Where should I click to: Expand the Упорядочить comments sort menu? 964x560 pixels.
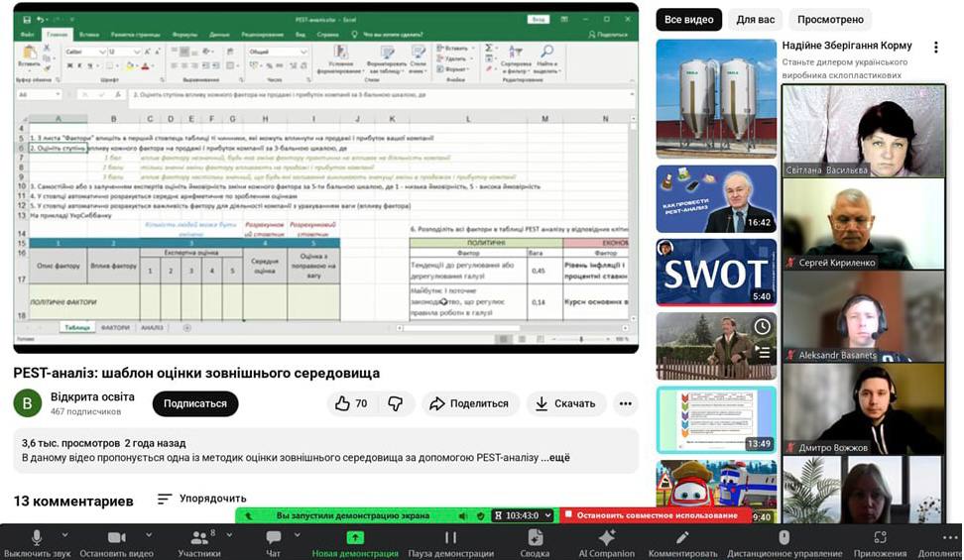click(202, 499)
